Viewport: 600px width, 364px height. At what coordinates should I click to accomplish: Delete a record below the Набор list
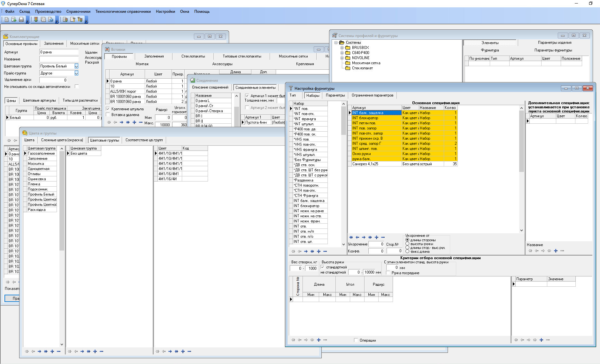tap(325, 252)
